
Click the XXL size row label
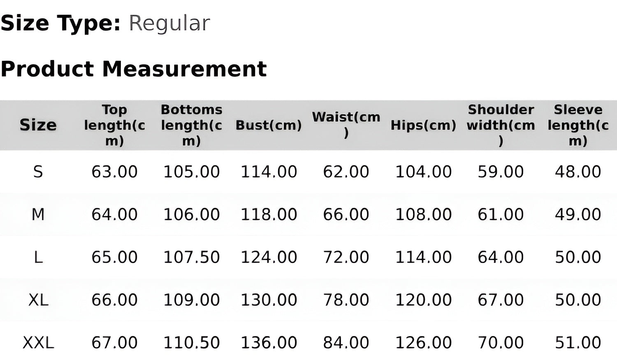point(38,343)
